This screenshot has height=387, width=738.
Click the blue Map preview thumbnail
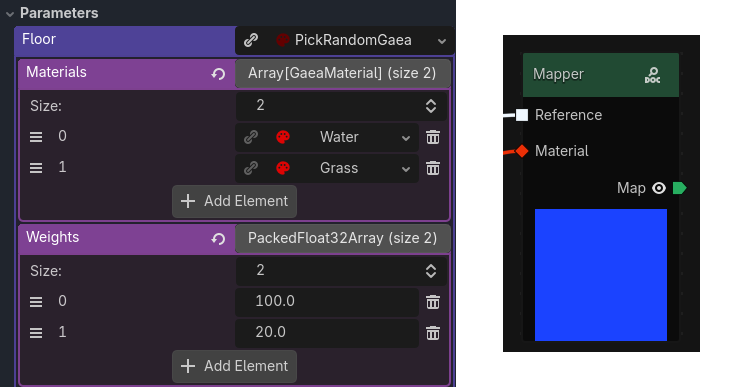[601, 275]
